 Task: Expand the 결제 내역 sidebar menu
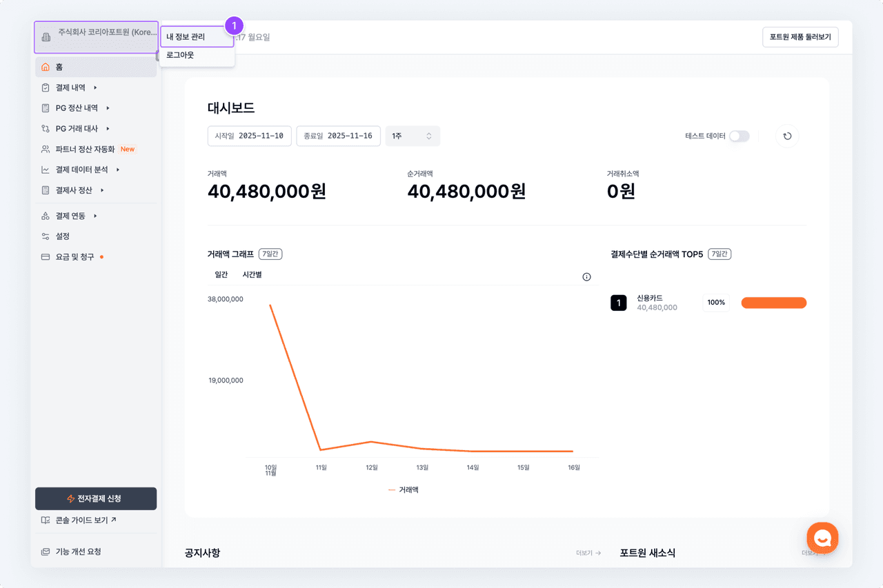click(70, 88)
